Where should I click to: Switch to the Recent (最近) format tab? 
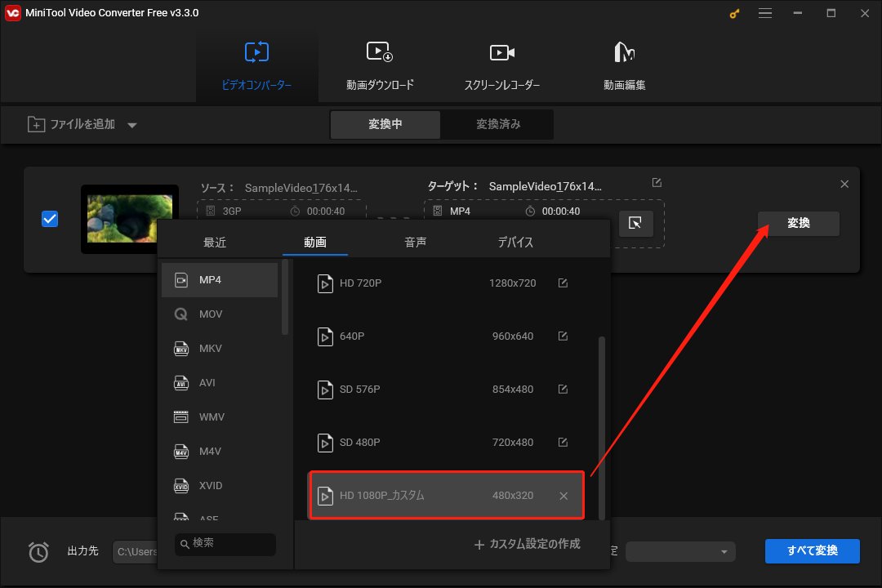point(215,242)
